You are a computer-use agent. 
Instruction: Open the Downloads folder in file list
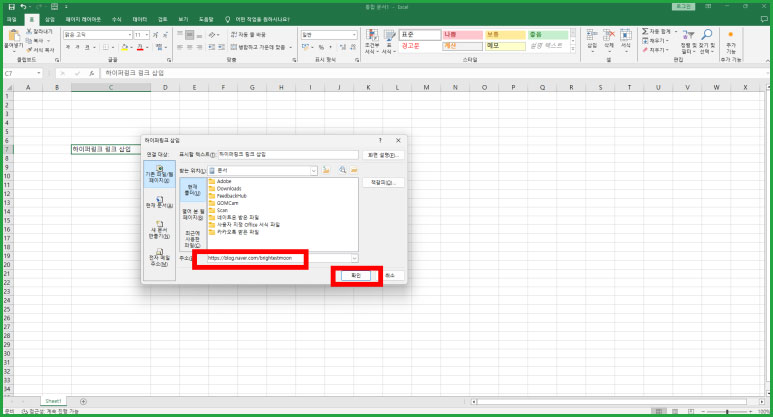click(x=225, y=188)
